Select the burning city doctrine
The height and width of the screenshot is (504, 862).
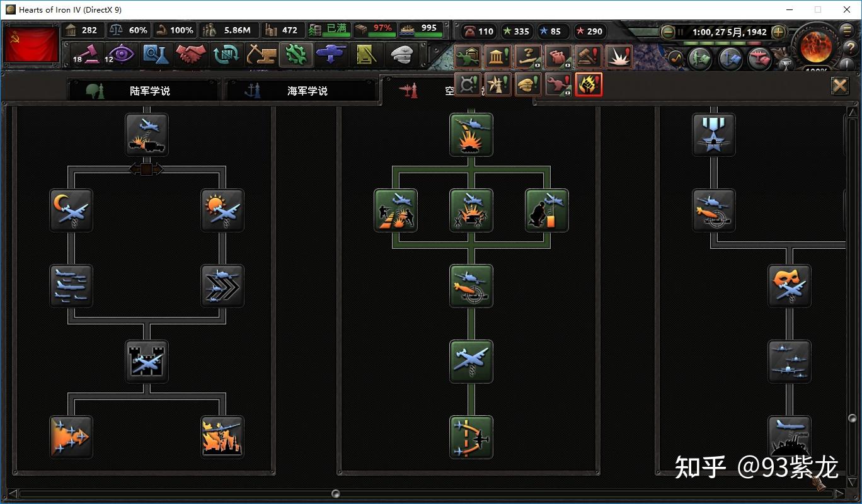point(222,437)
